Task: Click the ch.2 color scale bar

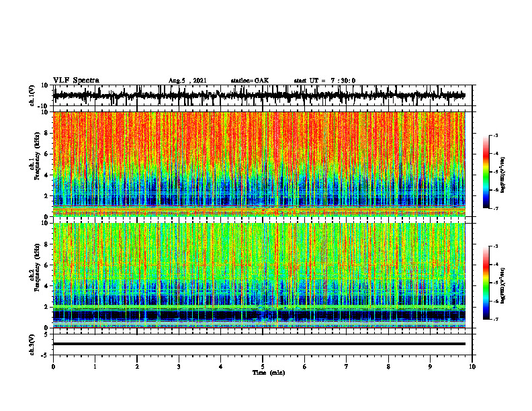Action: 486,283
